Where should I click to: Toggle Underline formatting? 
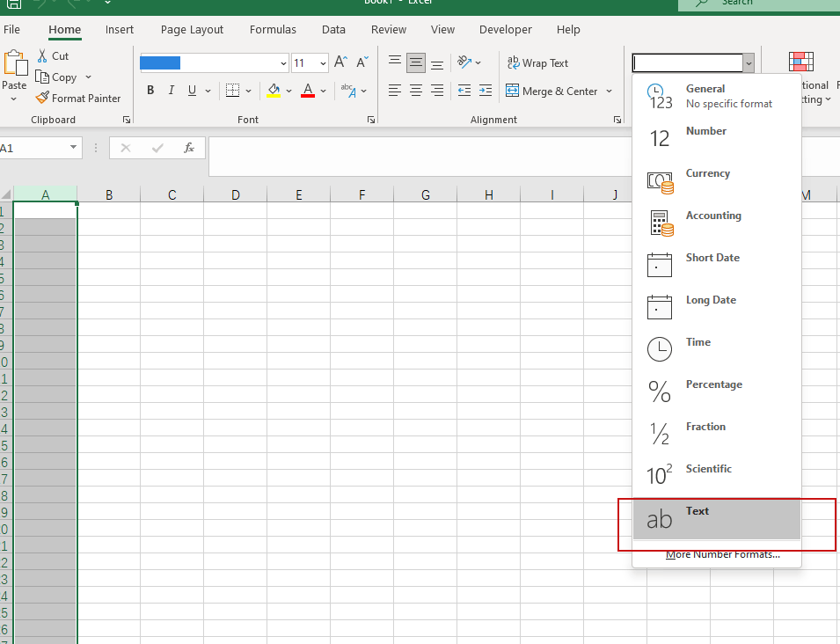tap(192, 91)
